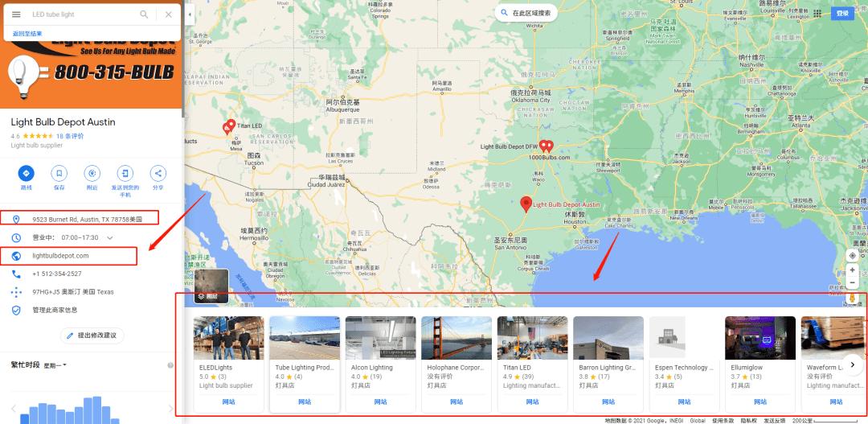Return to results link
The height and width of the screenshot is (424, 868).
click(x=27, y=34)
